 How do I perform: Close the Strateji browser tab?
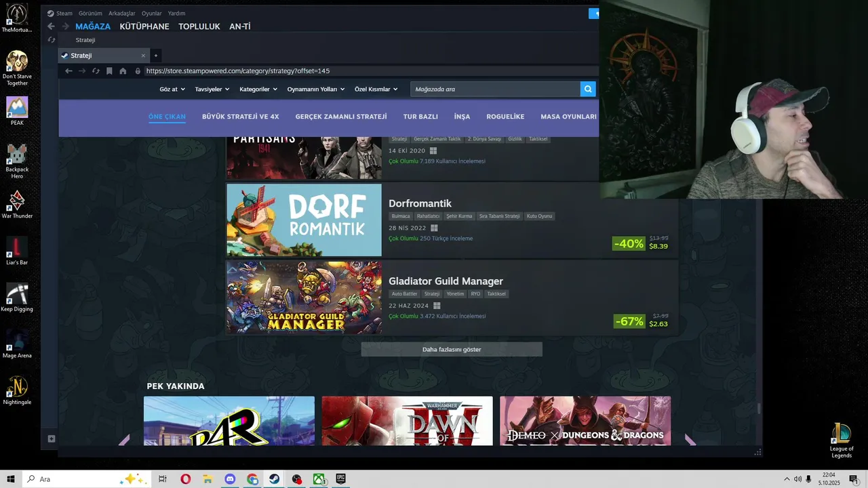(143, 56)
